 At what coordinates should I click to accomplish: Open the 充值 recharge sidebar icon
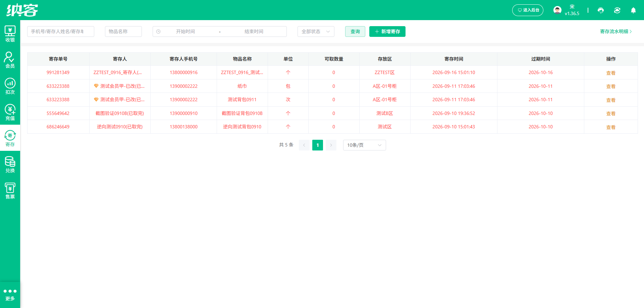coord(10,112)
